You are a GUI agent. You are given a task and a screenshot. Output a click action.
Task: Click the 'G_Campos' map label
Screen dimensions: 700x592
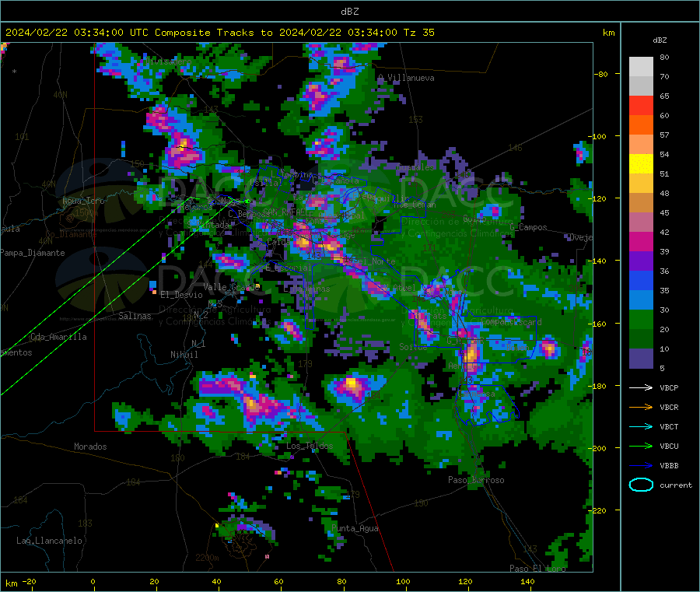click(x=528, y=227)
